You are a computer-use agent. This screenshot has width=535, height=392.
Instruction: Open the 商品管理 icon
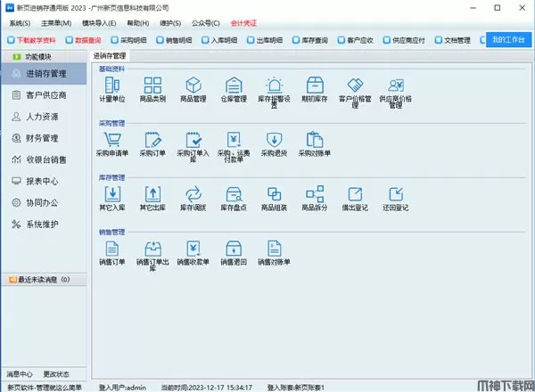[x=193, y=85]
